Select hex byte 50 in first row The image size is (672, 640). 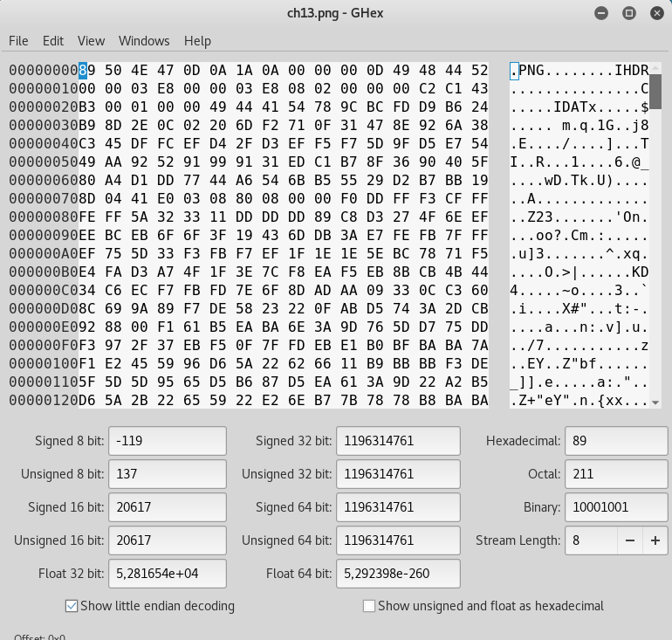coord(113,70)
